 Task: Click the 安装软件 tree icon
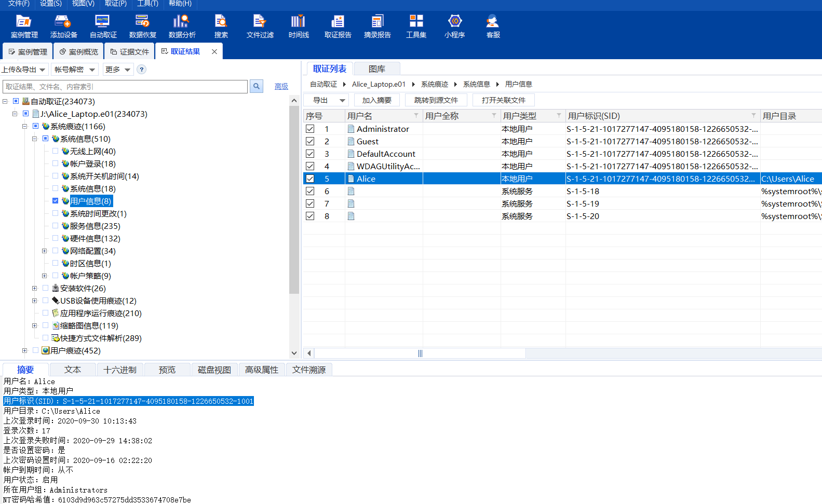56,288
